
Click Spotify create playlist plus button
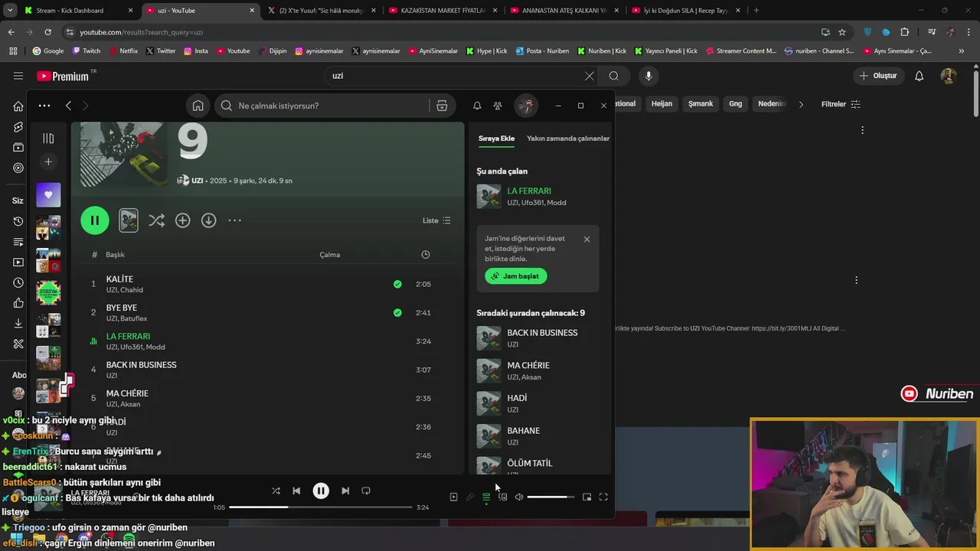coord(48,161)
